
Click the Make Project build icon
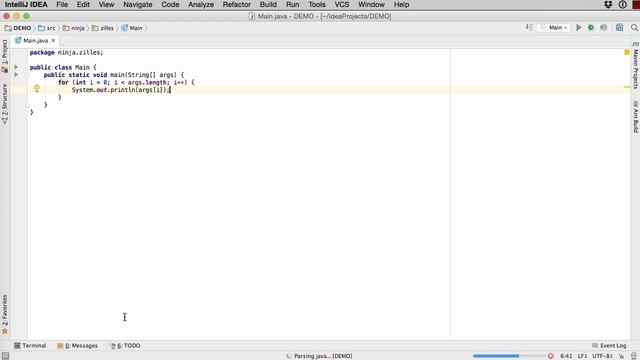529,27
